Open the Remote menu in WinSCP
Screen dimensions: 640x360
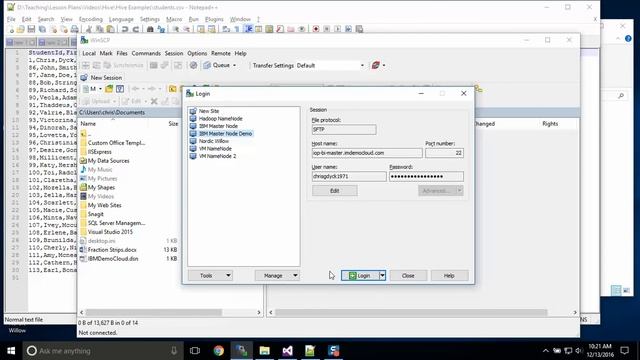point(221,53)
